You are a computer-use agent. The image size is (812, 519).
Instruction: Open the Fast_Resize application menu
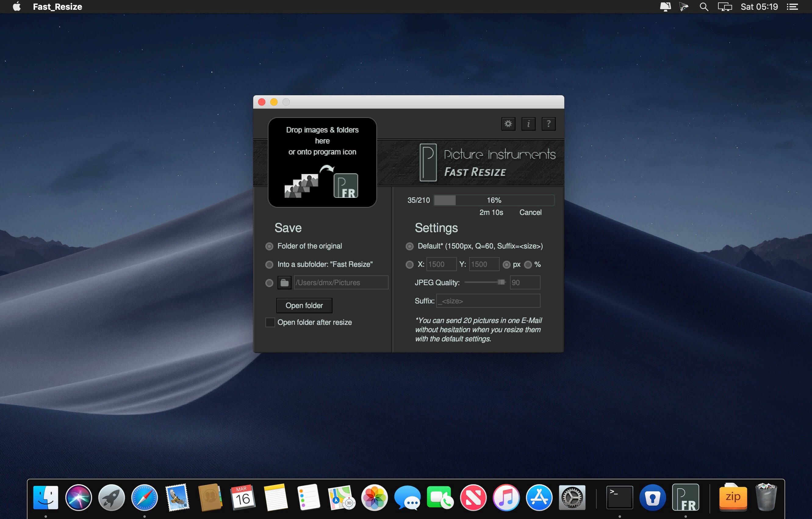coord(58,7)
